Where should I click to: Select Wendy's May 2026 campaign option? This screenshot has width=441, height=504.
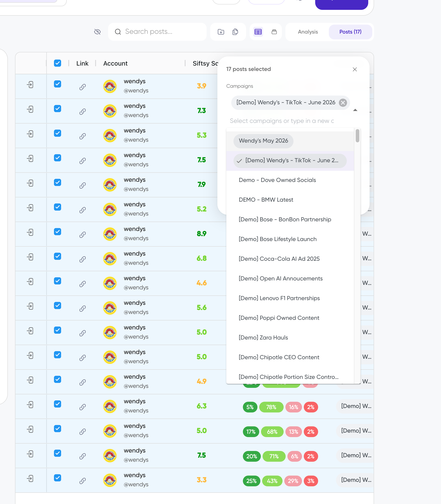(x=263, y=141)
